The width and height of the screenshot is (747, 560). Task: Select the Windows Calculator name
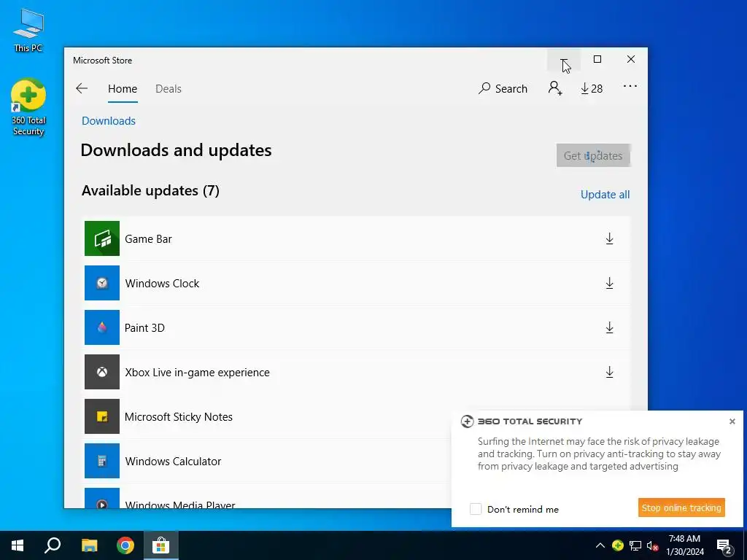[x=173, y=462]
